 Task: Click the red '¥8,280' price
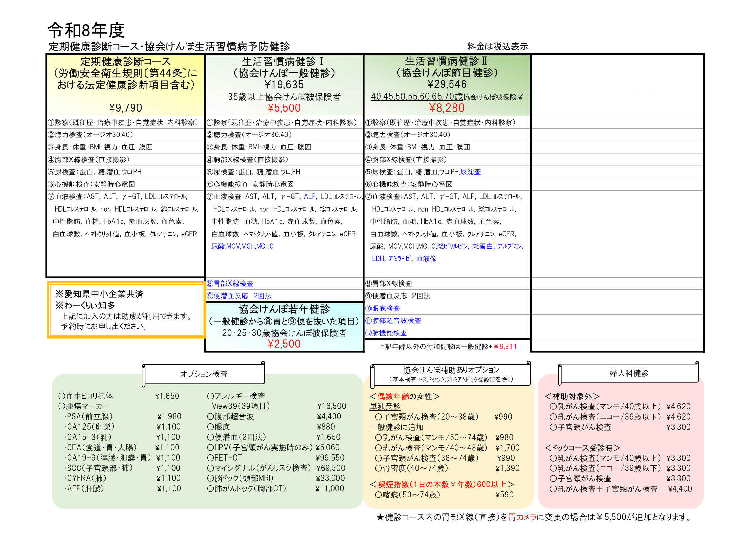[x=447, y=108]
